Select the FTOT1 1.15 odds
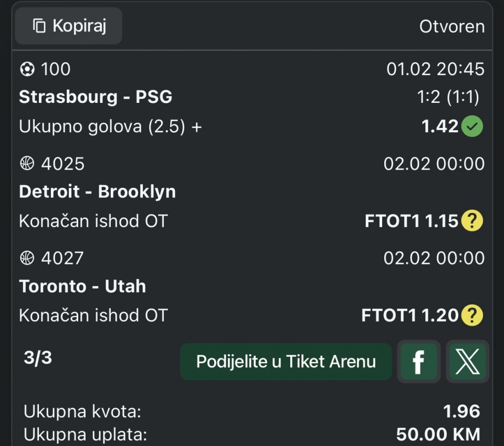The height and width of the screenshot is (446, 504). 412,221
